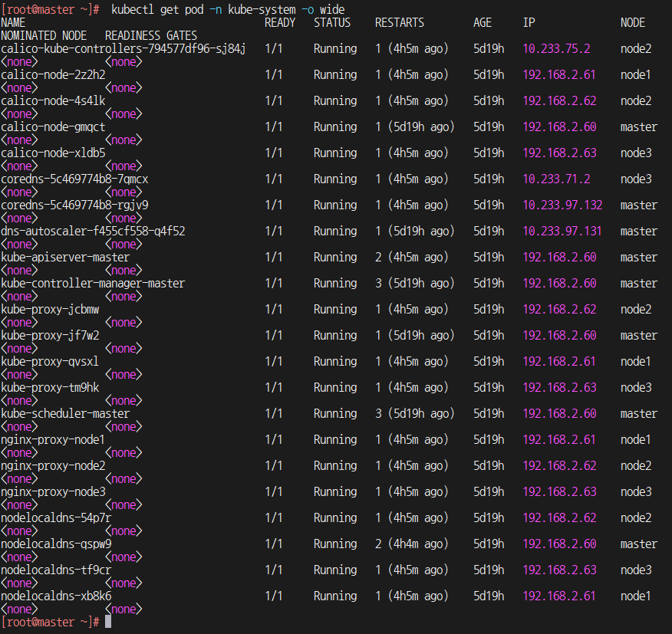This screenshot has width=672, height=634.
Task: Click IP 192.168.2.61 in calico-node-2z2h2 row
Action: pos(559,75)
